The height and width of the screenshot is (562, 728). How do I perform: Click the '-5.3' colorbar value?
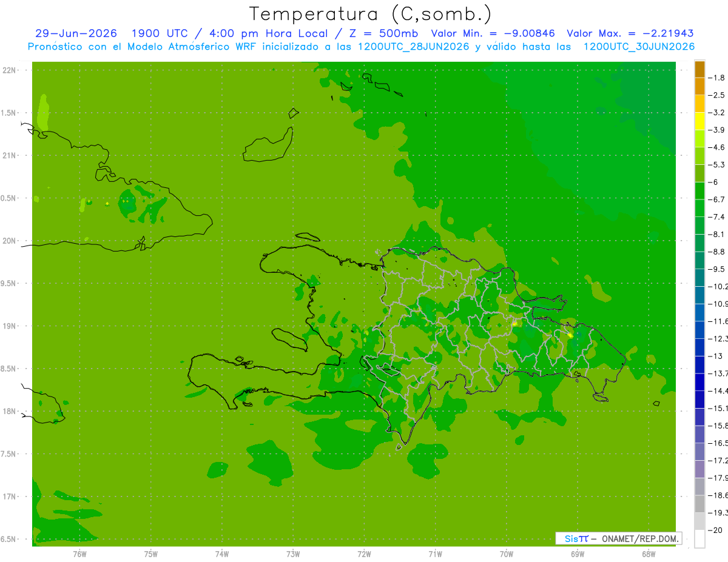tap(716, 165)
